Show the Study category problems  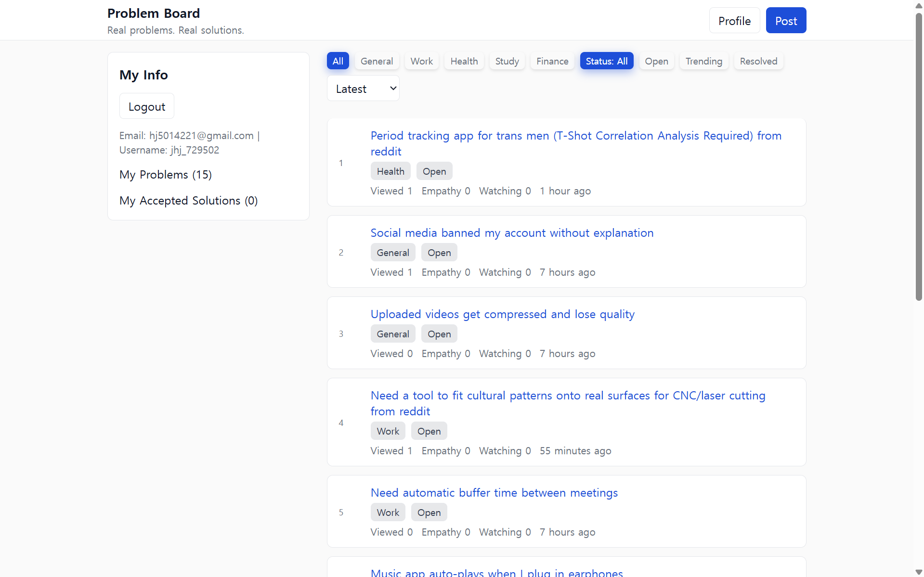click(507, 61)
